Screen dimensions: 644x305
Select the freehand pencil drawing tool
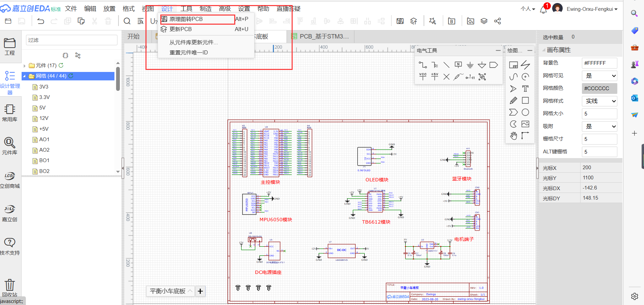click(x=513, y=100)
